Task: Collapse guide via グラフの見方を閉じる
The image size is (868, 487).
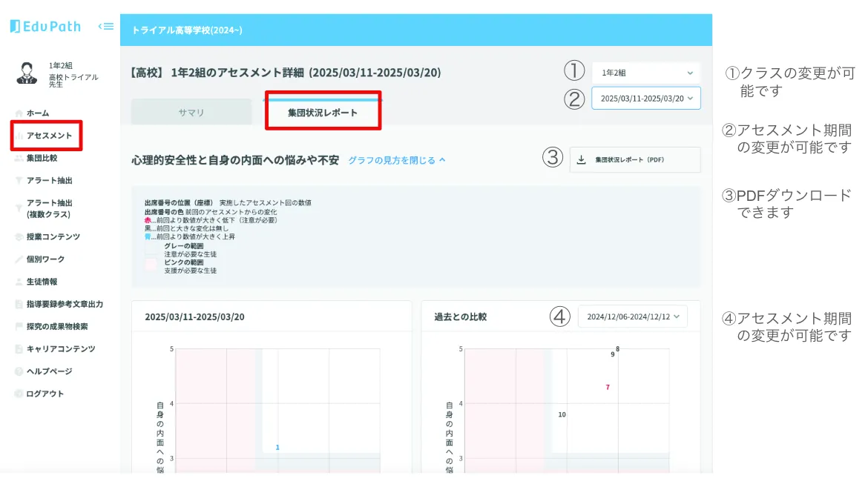Action: tap(396, 161)
